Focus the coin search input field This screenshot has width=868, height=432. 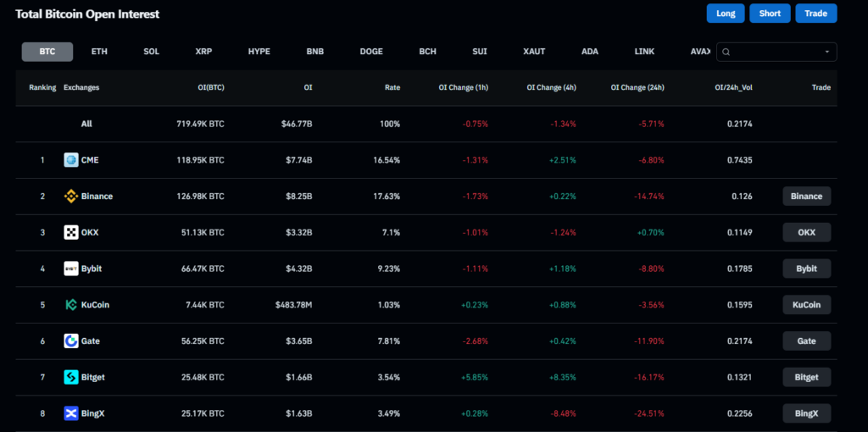[776, 52]
